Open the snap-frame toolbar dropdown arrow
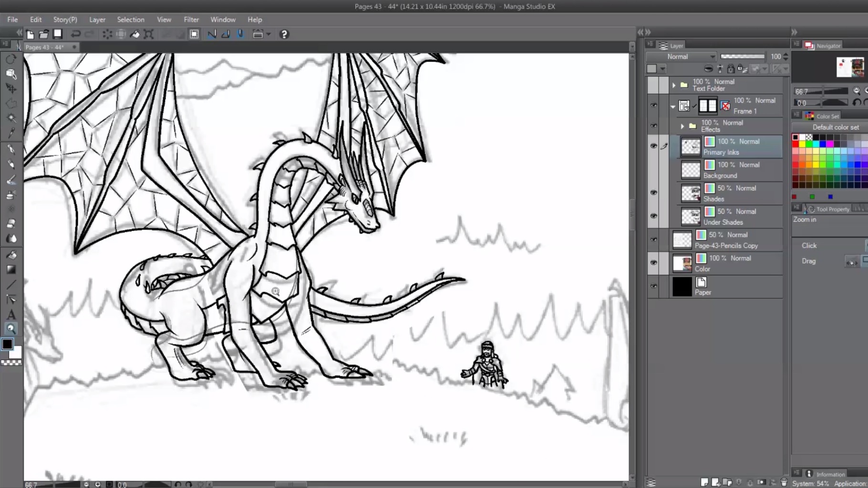This screenshot has width=868, height=488. coord(269,34)
